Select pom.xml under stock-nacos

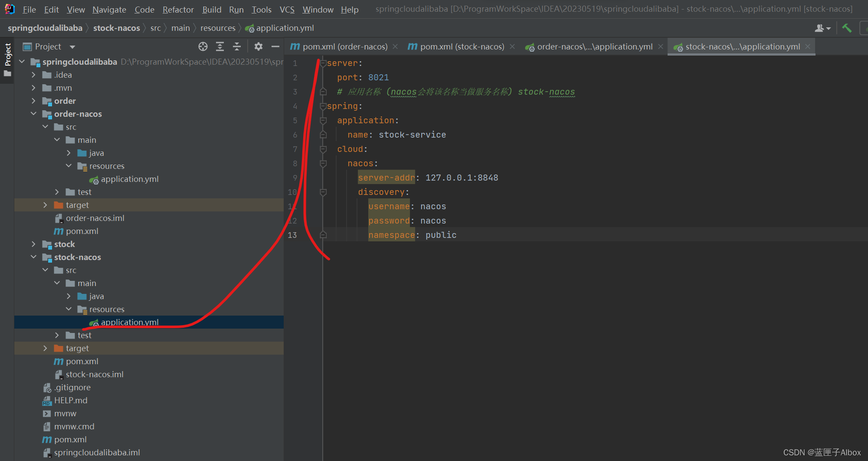click(x=82, y=361)
